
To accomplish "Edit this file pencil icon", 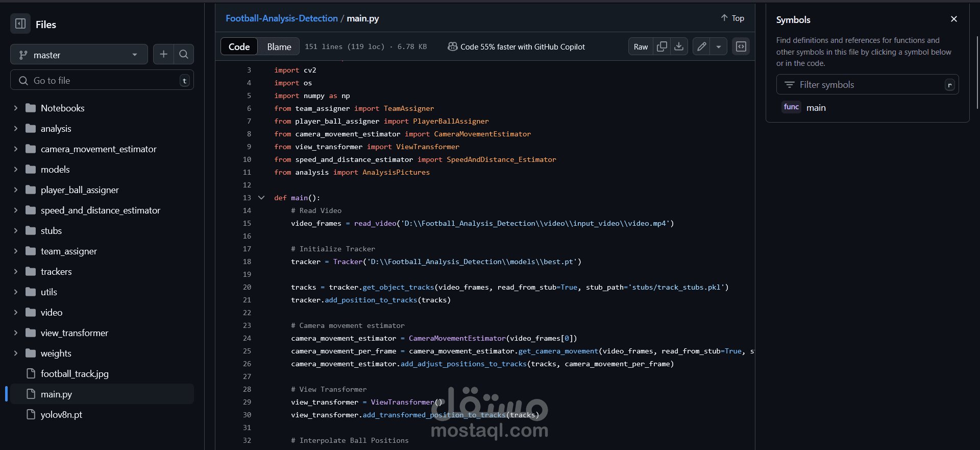I will [702, 46].
